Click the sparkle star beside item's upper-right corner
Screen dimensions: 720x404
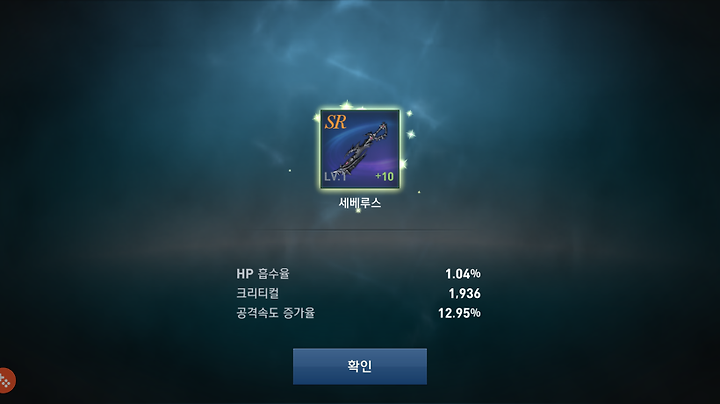409,113
